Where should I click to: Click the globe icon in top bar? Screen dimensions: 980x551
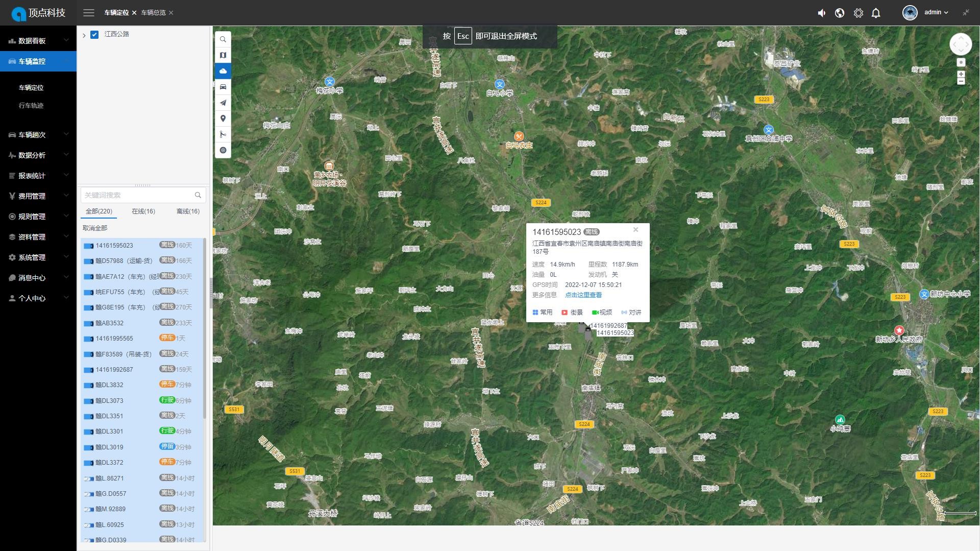840,13
